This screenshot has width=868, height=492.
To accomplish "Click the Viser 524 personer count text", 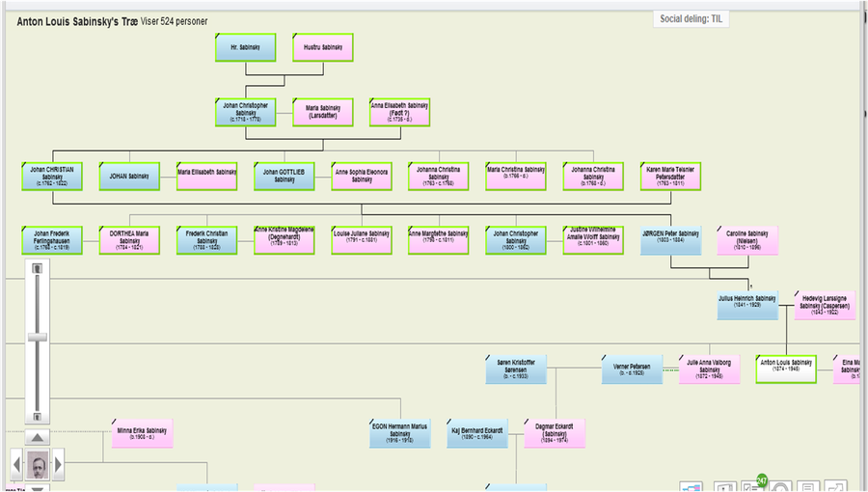I will coord(174,21).
